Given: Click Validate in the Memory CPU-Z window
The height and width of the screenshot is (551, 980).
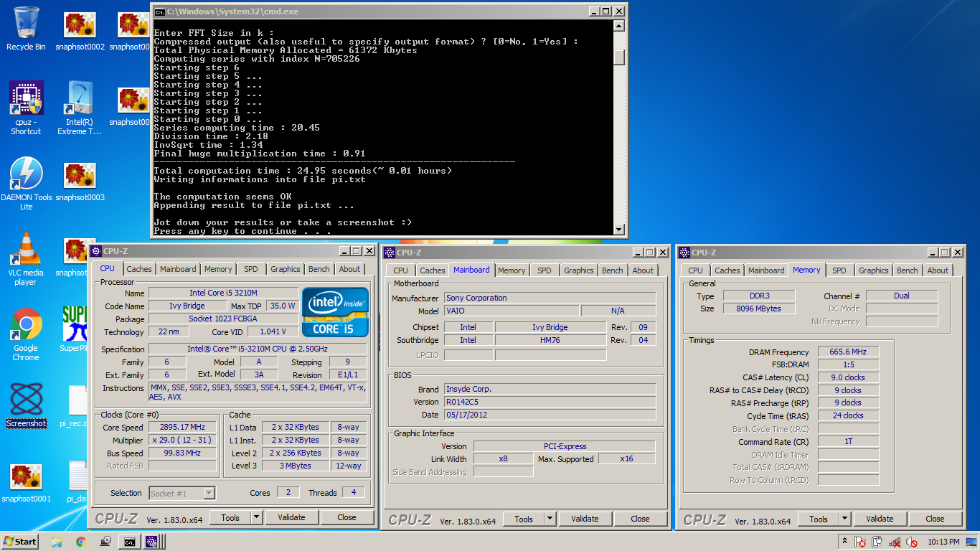Looking at the screenshot, I should [x=880, y=519].
